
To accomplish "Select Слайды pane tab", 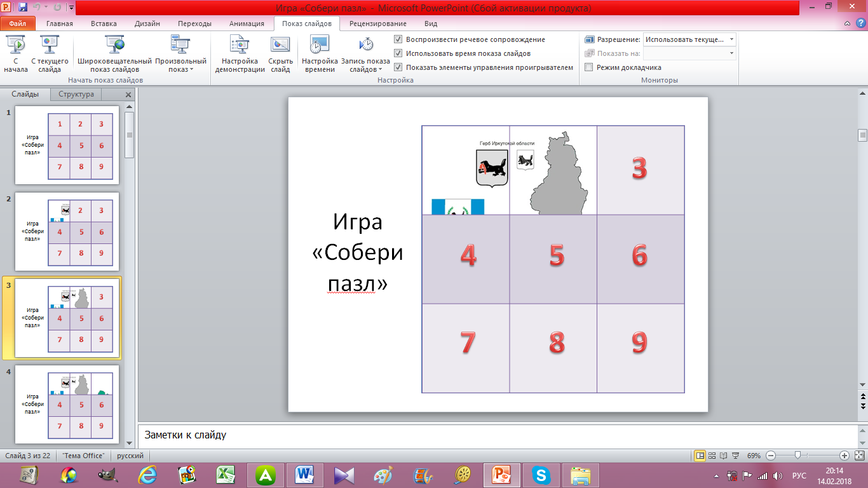I will 25,94.
